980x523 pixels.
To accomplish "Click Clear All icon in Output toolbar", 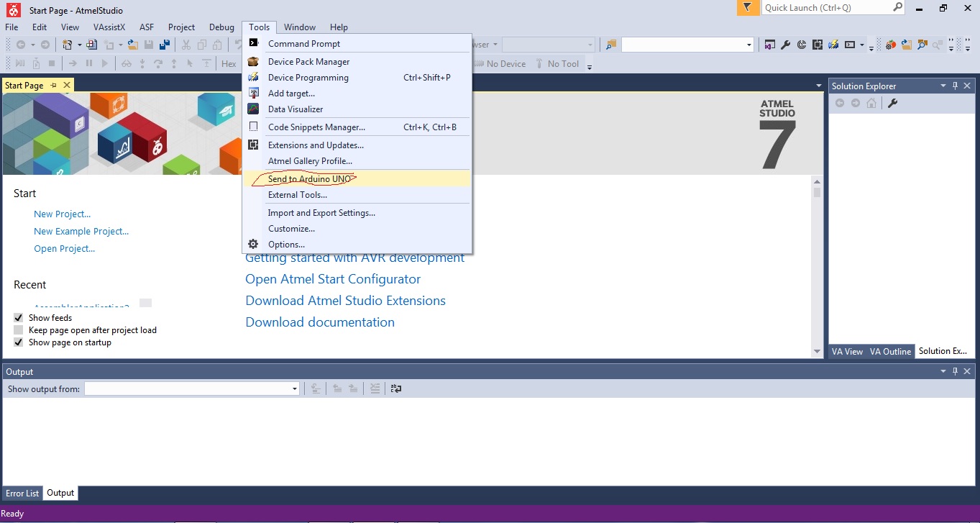I will click(375, 388).
